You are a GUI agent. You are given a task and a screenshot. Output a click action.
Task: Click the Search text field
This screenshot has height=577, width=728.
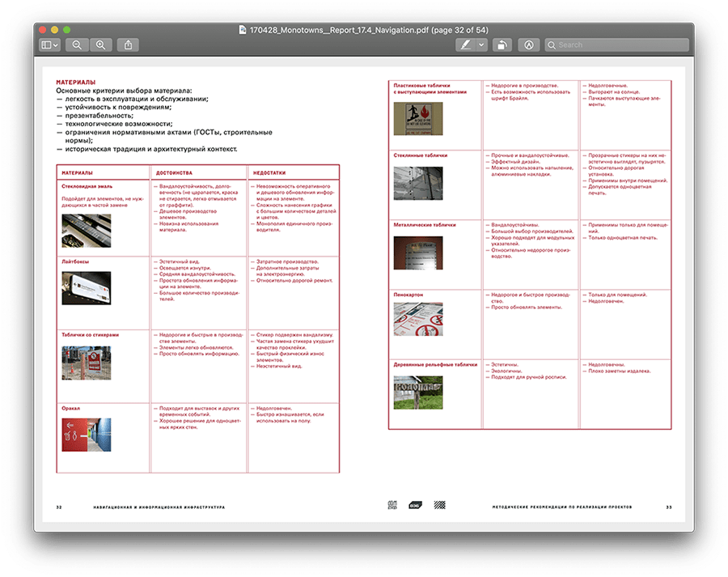point(619,45)
